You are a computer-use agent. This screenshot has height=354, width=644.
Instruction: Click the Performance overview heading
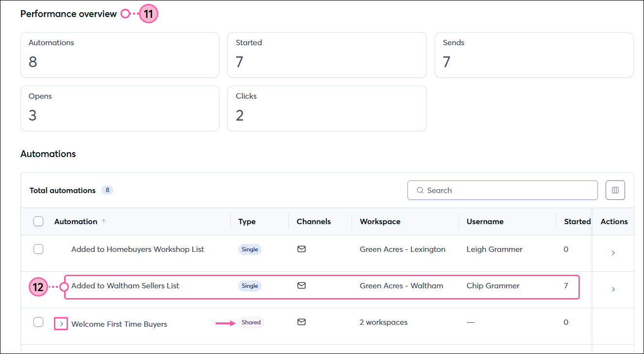pyautogui.click(x=68, y=14)
